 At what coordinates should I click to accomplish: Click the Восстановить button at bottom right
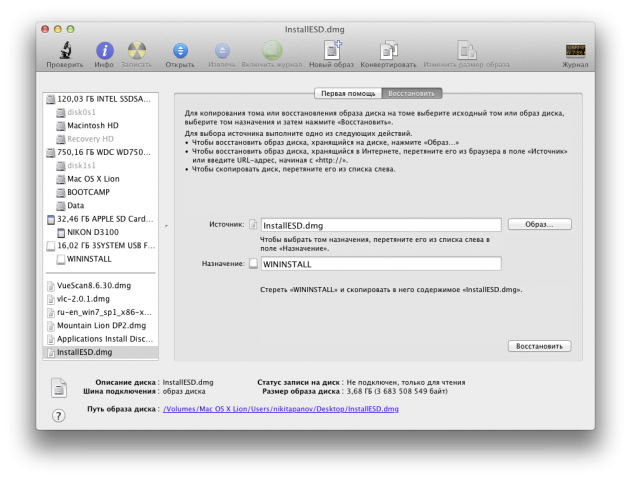coord(539,346)
